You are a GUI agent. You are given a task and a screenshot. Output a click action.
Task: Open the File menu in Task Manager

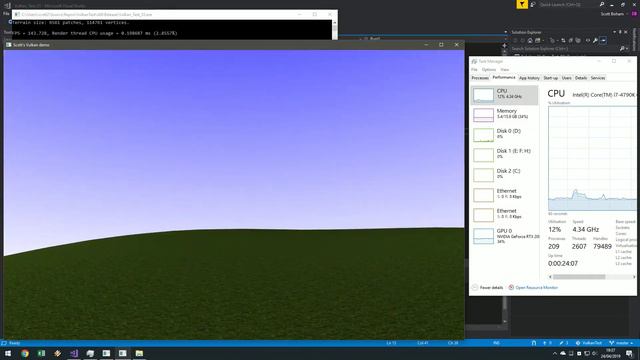474,70
